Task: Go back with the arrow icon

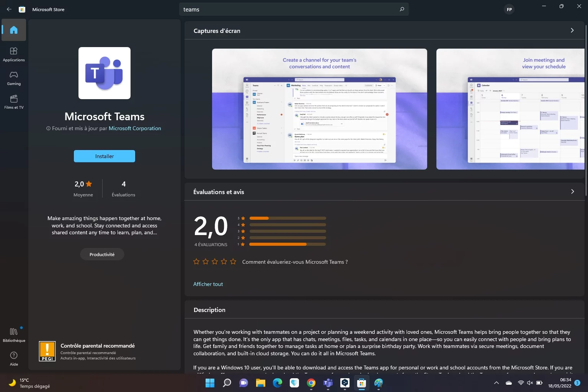Action: click(9, 9)
